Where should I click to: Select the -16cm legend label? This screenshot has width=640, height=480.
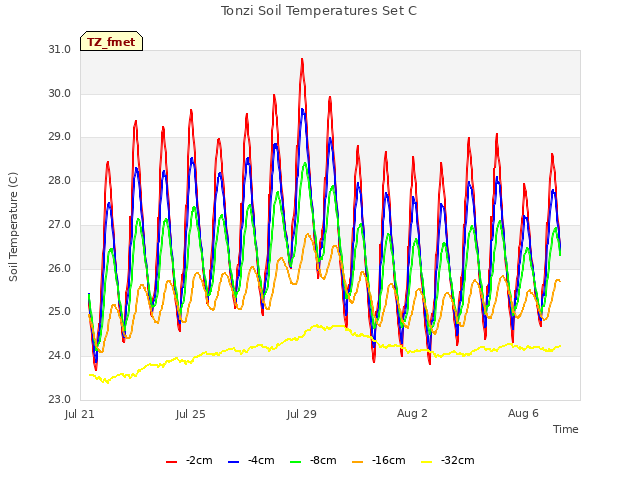click(x=389, y=460)
